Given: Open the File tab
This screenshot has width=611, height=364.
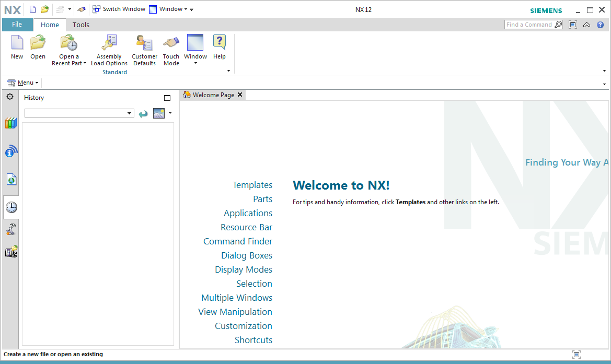Looking at the screenshot, I should click(x=17, y=25).
